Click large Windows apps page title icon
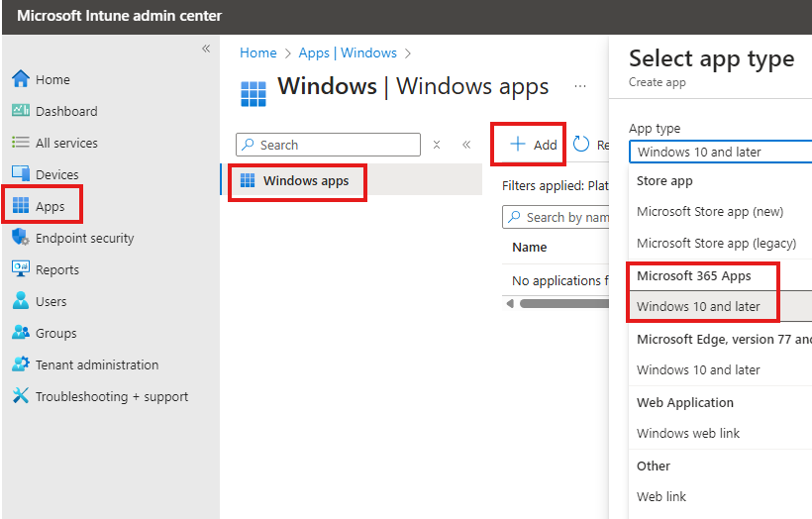This screenshot has height=519, width=812. coord(254,94)
